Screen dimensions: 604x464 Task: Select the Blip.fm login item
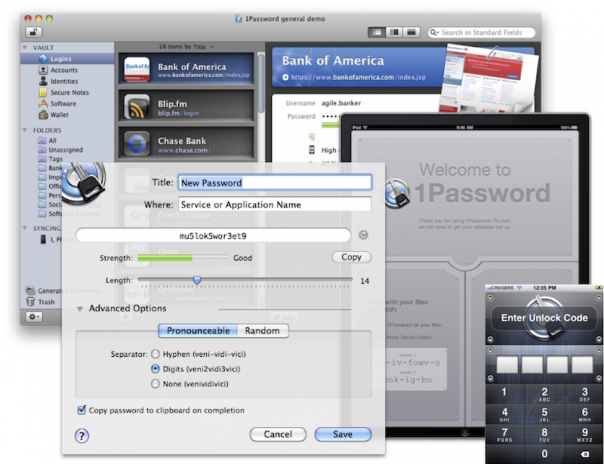[x=186, y=106]
